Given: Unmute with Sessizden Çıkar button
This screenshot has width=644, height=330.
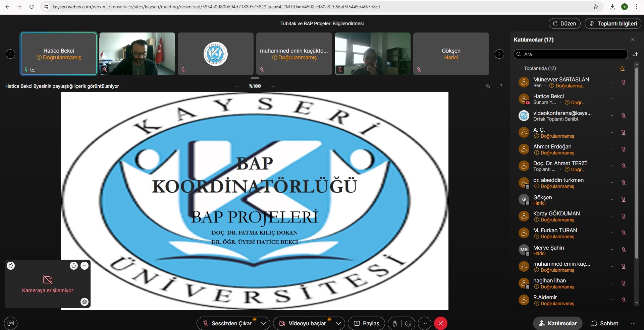Looking at the screenshot, I should pos(227,323).
